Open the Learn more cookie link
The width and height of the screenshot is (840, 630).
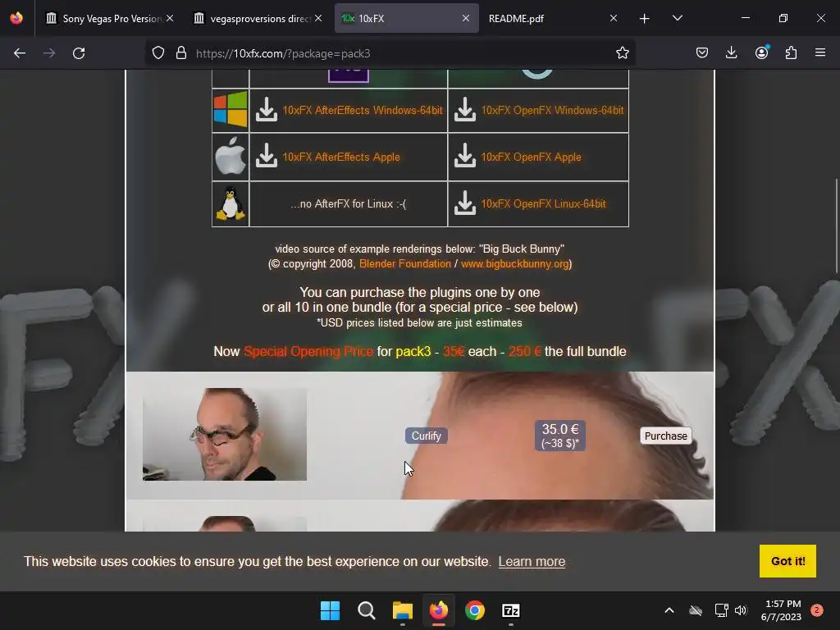click(532, 561)
